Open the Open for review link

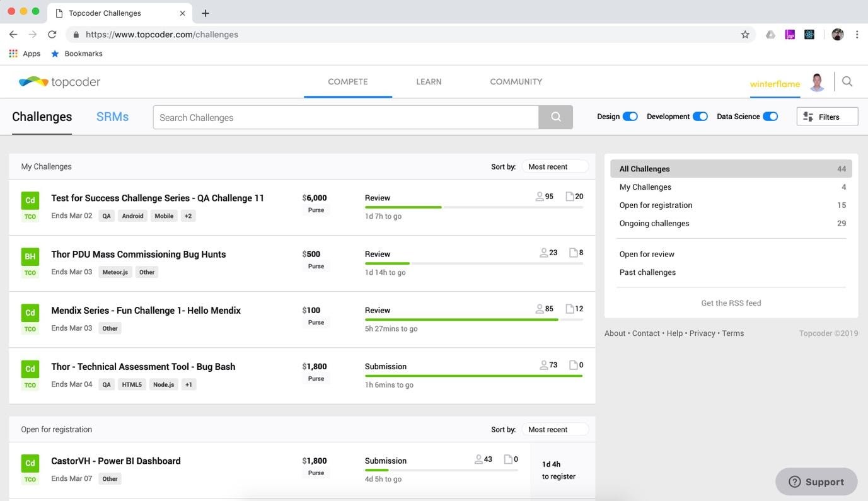[647, 254]
